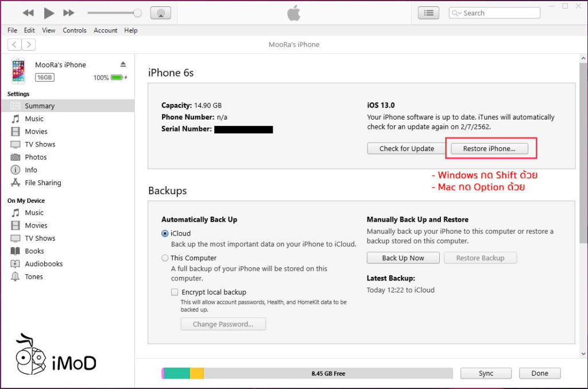The image size is (588, 389).
Task: Go back with the left navigation arrow
Action: [x=14, y=45]
